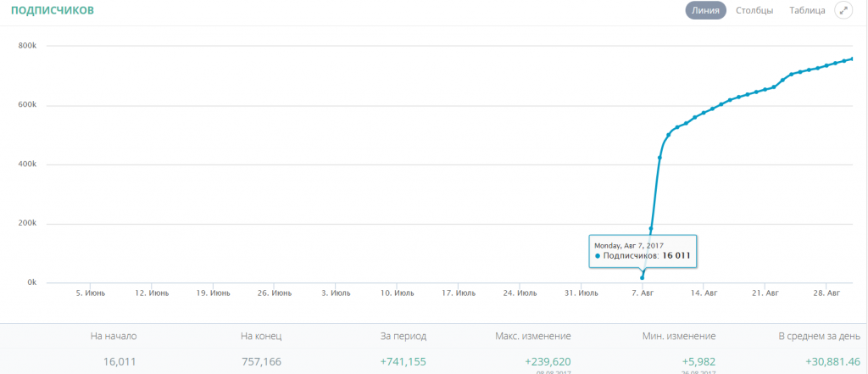Screen dimensions: 868x374
Task: Switch to the Столбцы view
Action: [754, 11]
